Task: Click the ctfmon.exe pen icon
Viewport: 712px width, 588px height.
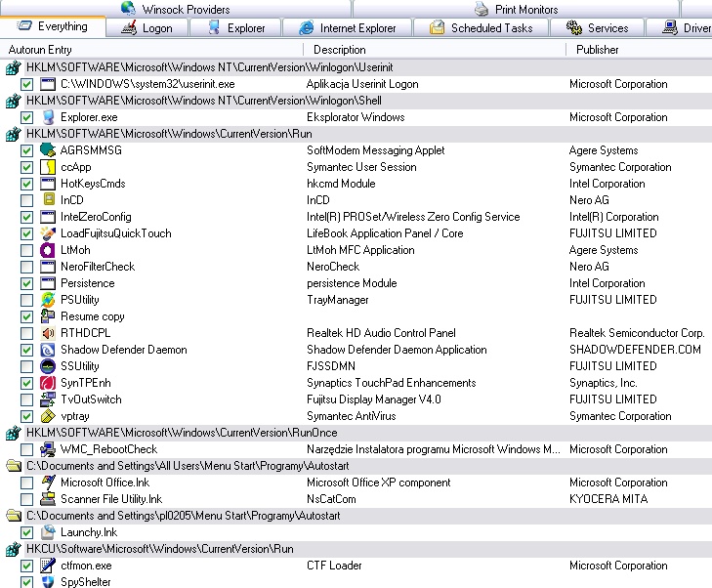Action: click(47, 566)
